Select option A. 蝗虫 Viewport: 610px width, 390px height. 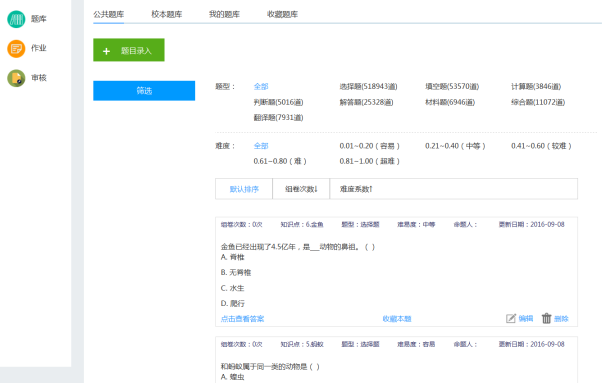coord(232,377)
